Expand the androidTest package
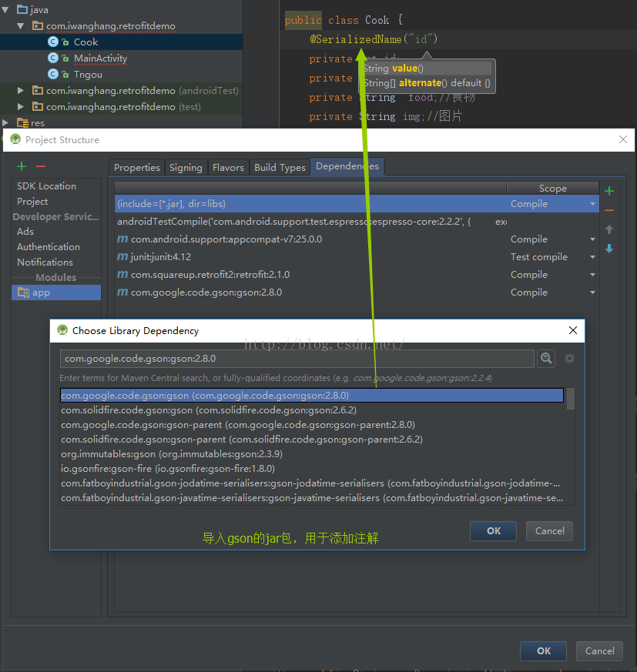The width and height of the screenshot is (637, 672). pos(20,90)
